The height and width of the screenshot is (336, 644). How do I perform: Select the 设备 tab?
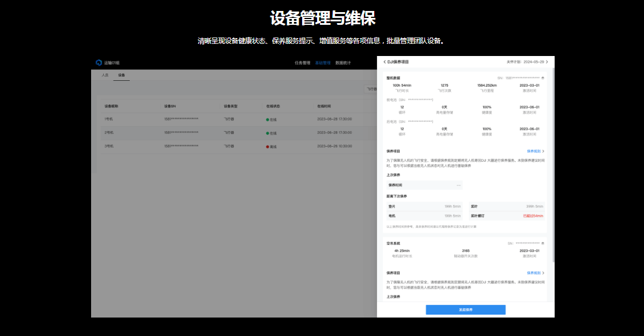point(121,75)
